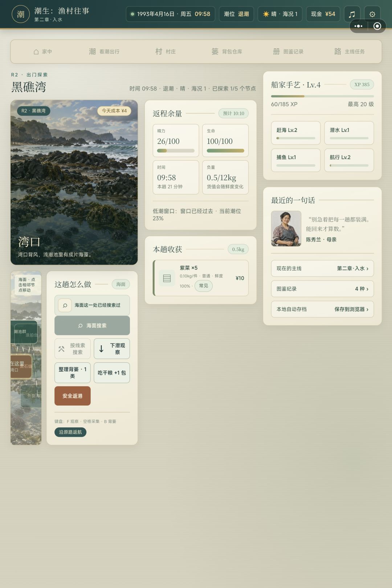Expand the 本地自动存档 row
392x588 pixels.
322,309
